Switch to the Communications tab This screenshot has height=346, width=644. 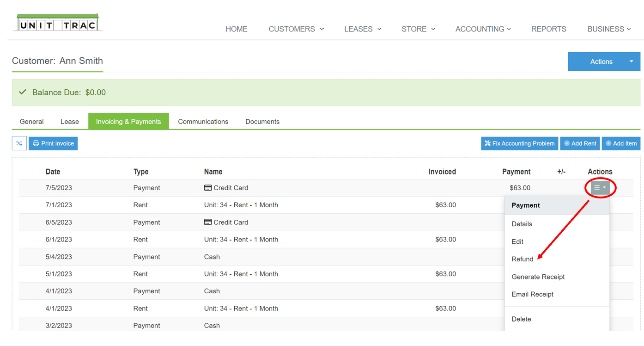tap(203, 122)
